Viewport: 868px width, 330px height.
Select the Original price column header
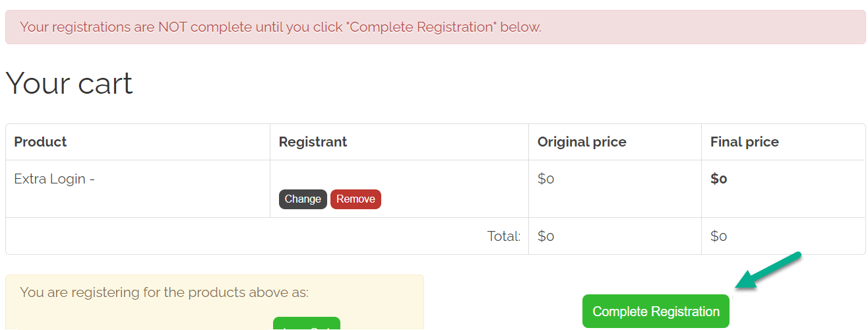(582, 142)
